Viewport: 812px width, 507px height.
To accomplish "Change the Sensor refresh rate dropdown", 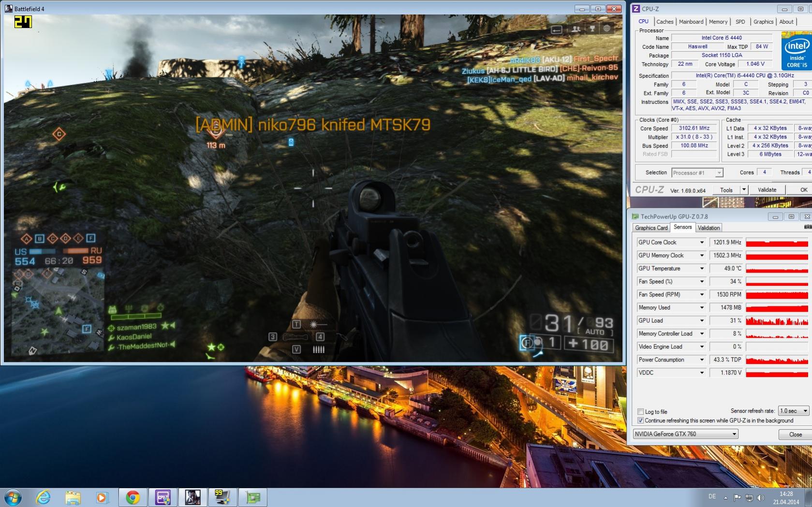I will (x=794, y=411).
